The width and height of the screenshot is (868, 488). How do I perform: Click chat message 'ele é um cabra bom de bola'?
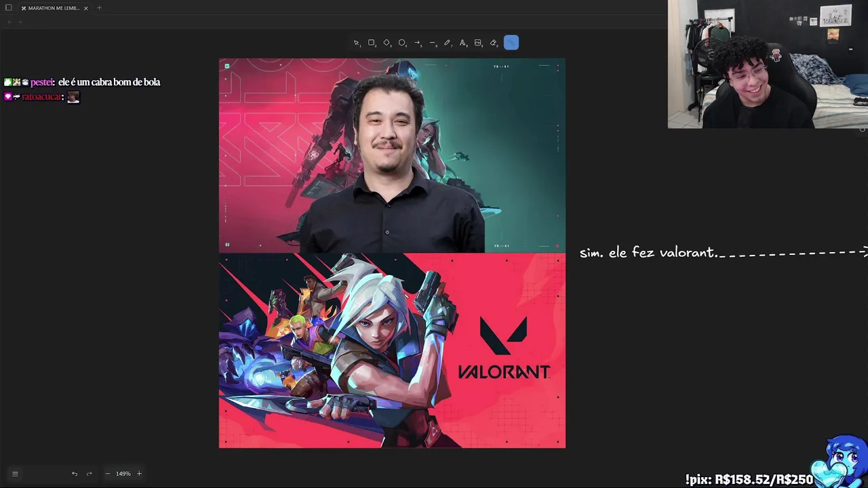pyautogui.click(x=109, y=82)
